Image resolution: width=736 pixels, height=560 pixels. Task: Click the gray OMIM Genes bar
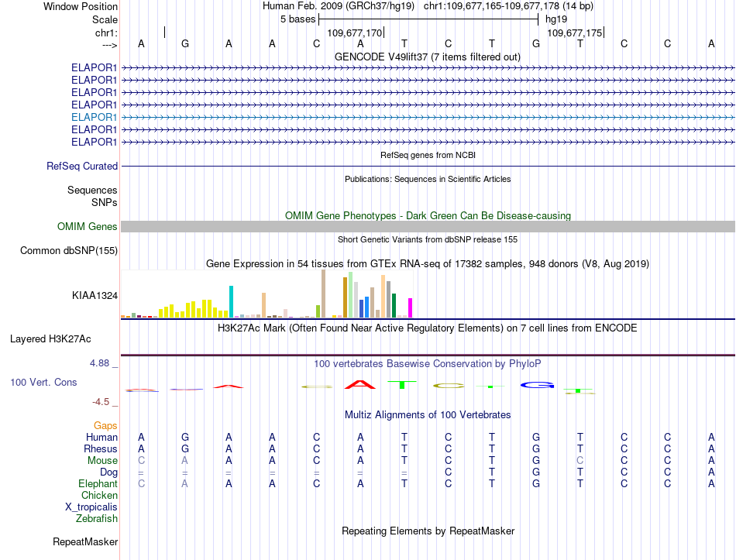(428, 227)
